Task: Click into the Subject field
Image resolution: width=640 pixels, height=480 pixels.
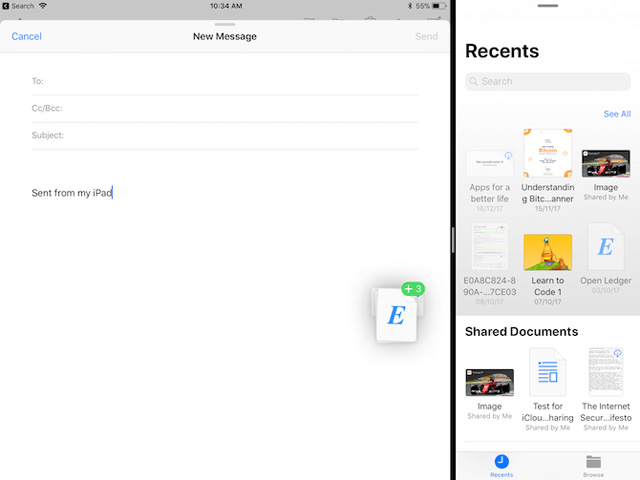Action: pos(225,136)
